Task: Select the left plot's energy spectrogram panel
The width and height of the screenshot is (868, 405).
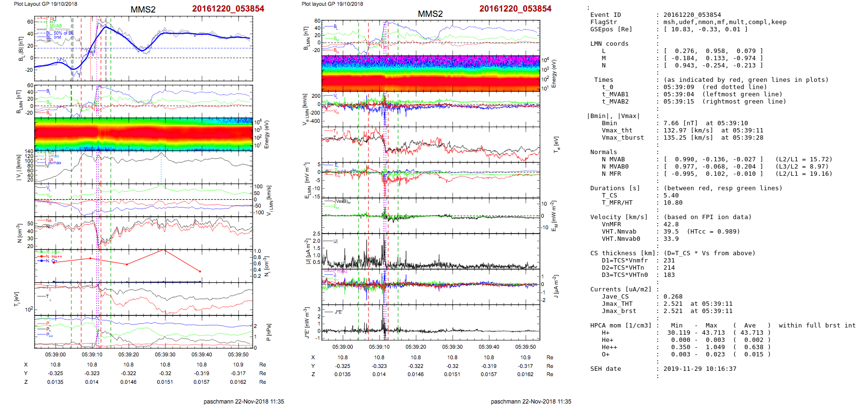Action: click(143, 134)
